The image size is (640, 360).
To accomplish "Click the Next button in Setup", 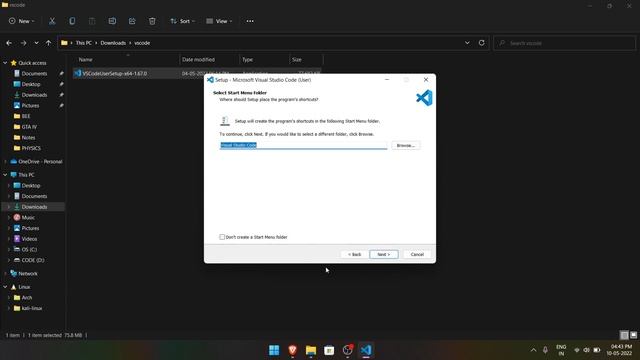I will [x=384, y=254].
